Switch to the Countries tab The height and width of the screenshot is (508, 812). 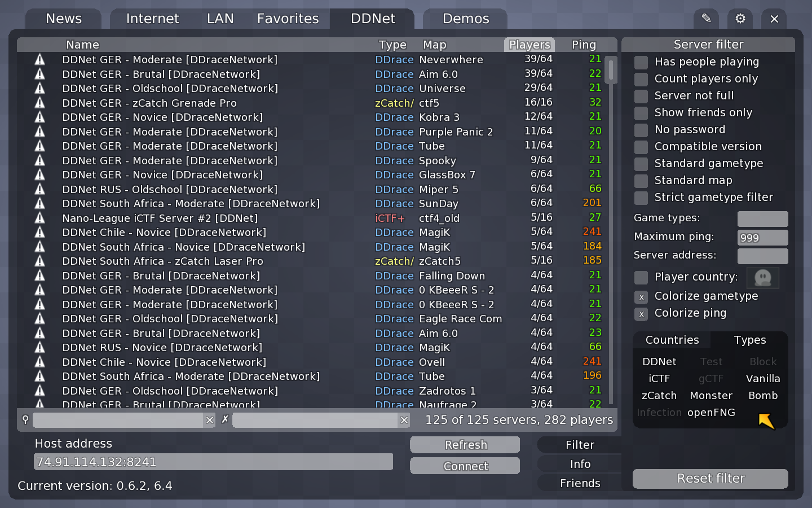point(672,340)
